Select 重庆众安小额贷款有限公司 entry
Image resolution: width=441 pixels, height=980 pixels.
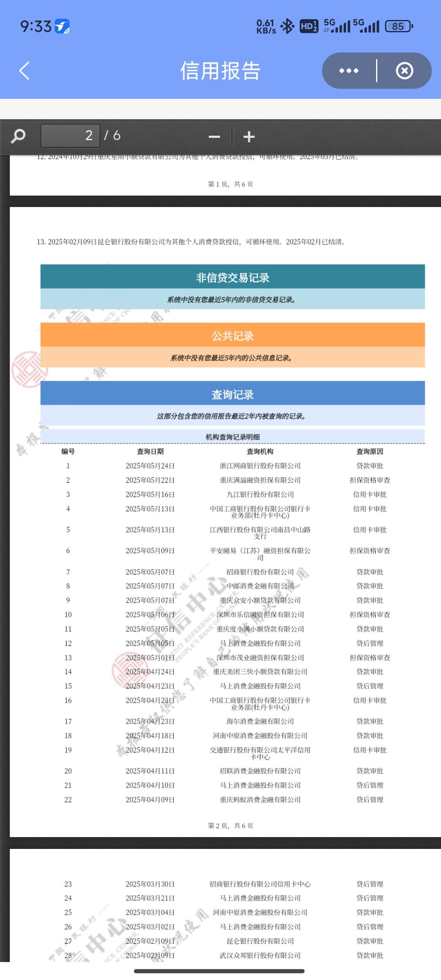tap(260, 600)
